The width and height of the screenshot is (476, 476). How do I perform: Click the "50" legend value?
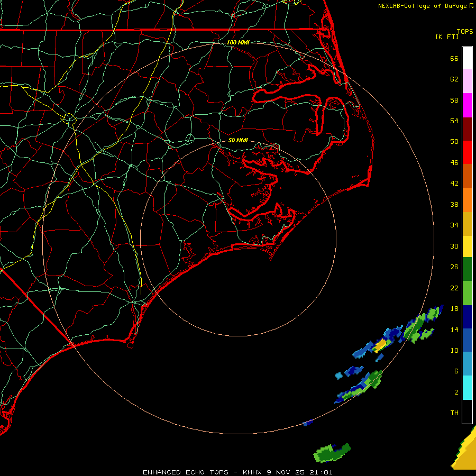[454, 141]
